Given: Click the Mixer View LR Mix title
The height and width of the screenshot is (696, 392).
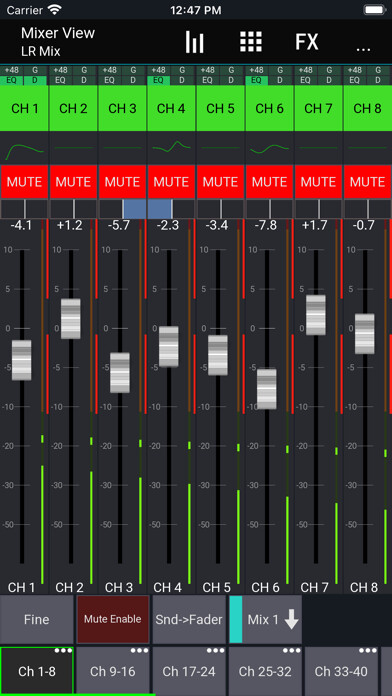Looking at the screenshot, I should point(58,42).
